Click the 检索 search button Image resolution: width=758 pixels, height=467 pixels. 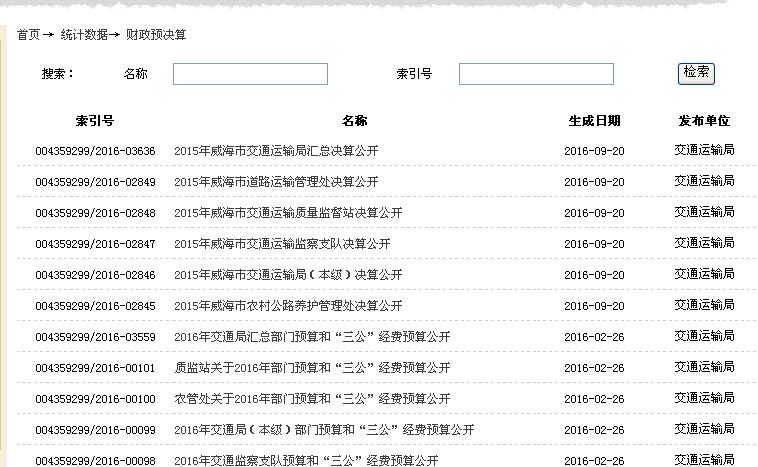(696, 73)
